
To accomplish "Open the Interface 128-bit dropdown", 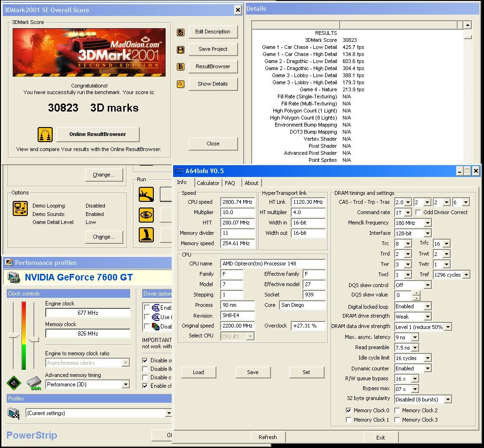I will click(x=428, y=233).
